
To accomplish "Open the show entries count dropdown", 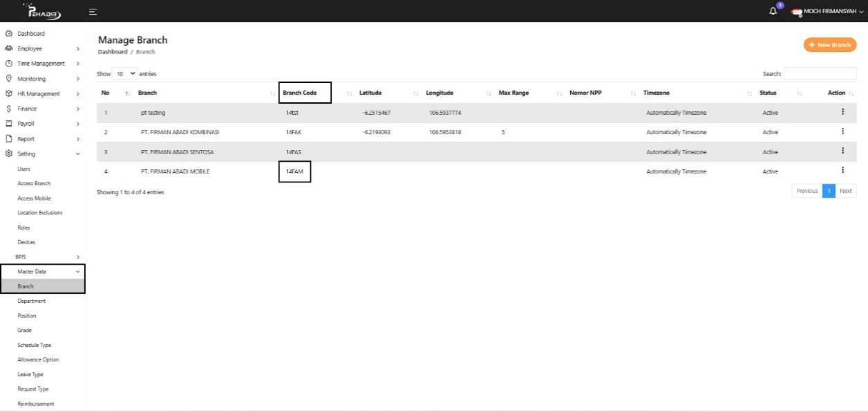I will (125, 73).
